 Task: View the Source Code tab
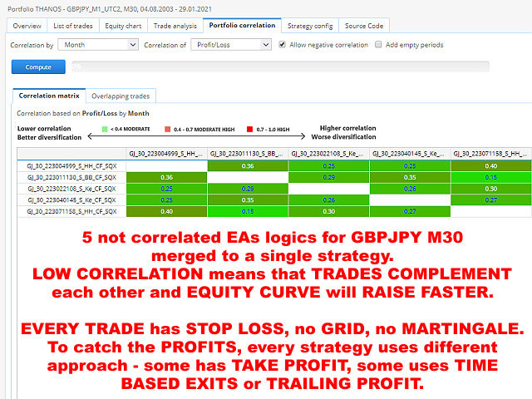(x=364, y=25)
